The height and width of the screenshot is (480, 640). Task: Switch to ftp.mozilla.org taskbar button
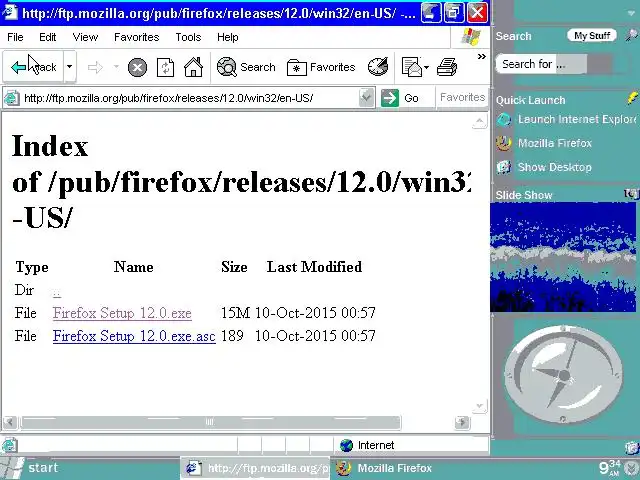coord(255,468)
